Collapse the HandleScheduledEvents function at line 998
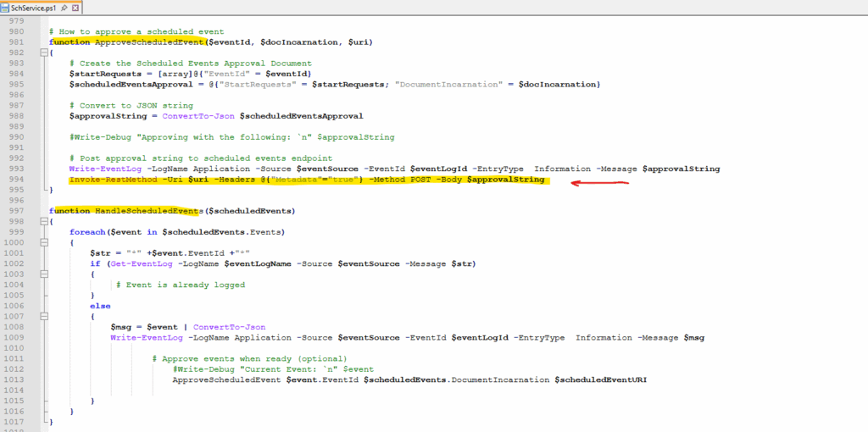Image resolution: width=868 pixels, height=432 pixels. [x=44, y=222]
